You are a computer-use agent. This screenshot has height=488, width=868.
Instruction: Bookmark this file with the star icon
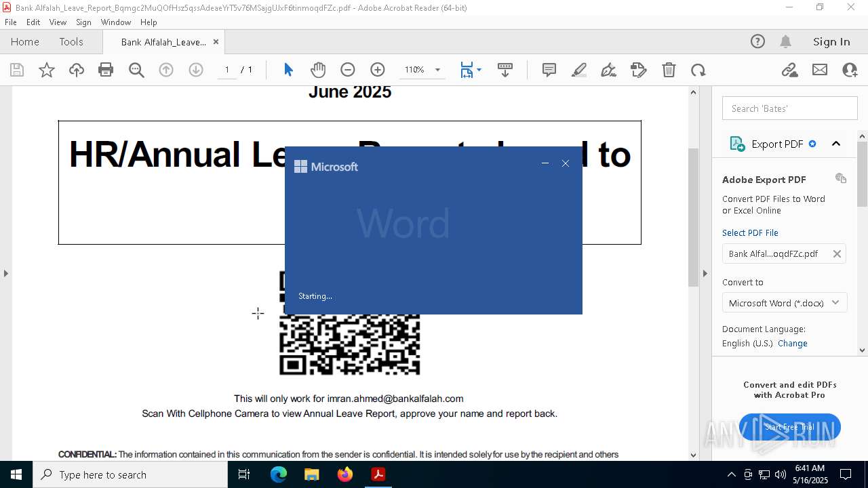point(47,70)
